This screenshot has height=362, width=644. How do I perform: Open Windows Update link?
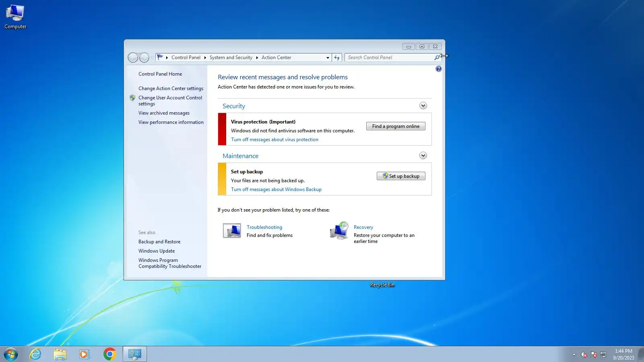157,251
